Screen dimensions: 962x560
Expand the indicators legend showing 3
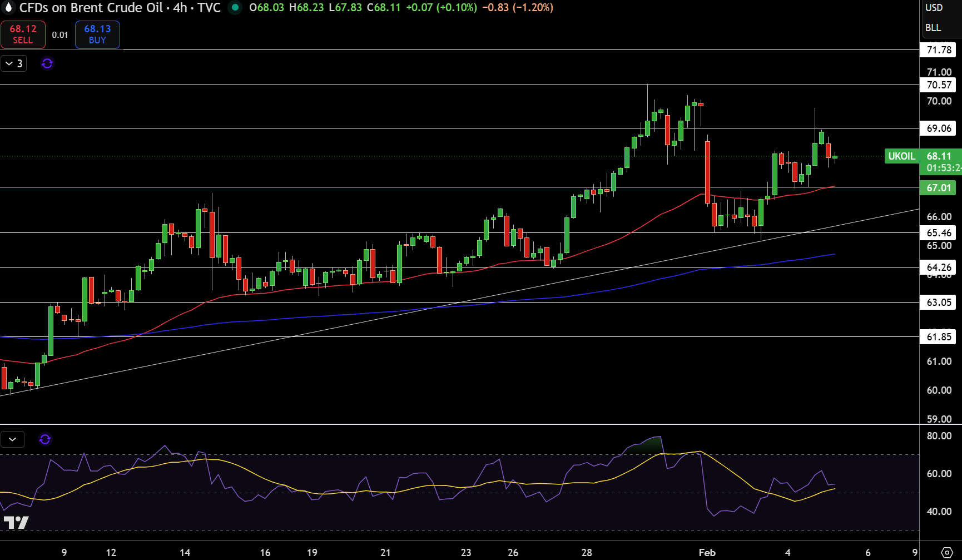(14, 63)
